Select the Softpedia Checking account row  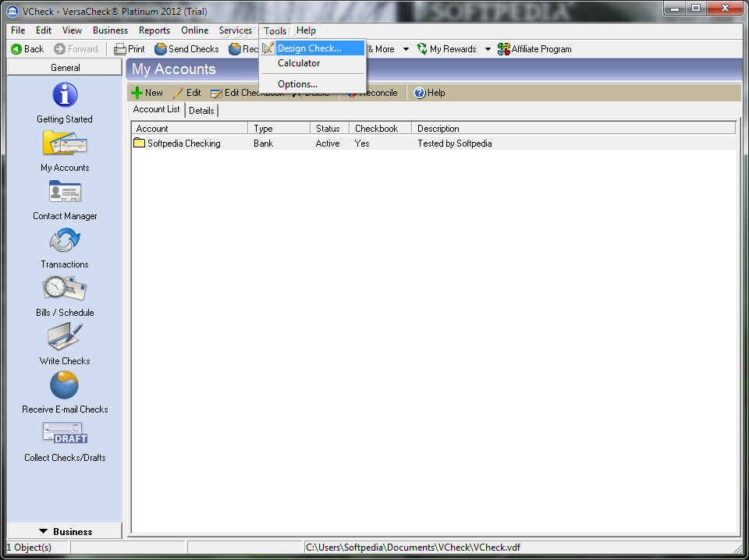pyautogui.click(x=434, y=144)
